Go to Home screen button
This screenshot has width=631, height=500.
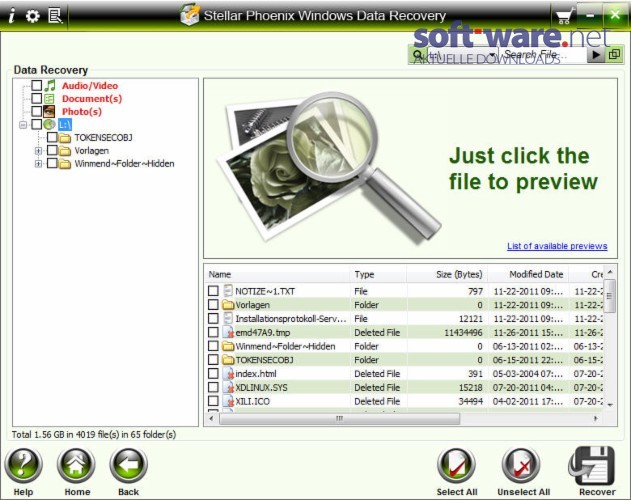pos(76,465)
